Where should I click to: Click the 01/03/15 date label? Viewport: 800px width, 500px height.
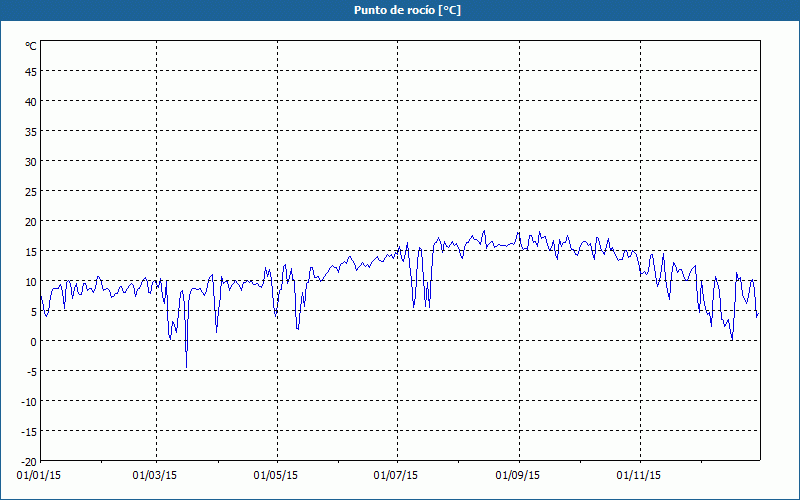pos(155,476)
